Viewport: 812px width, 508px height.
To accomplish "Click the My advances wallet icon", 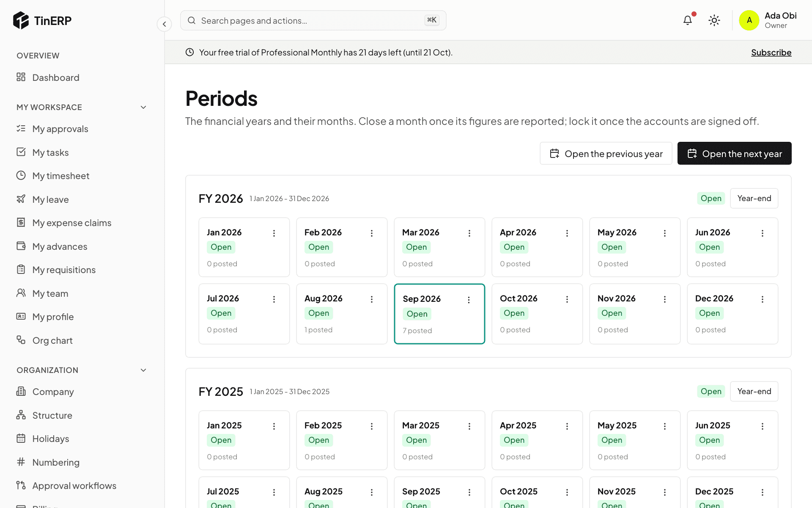I will tap(21, 246).
